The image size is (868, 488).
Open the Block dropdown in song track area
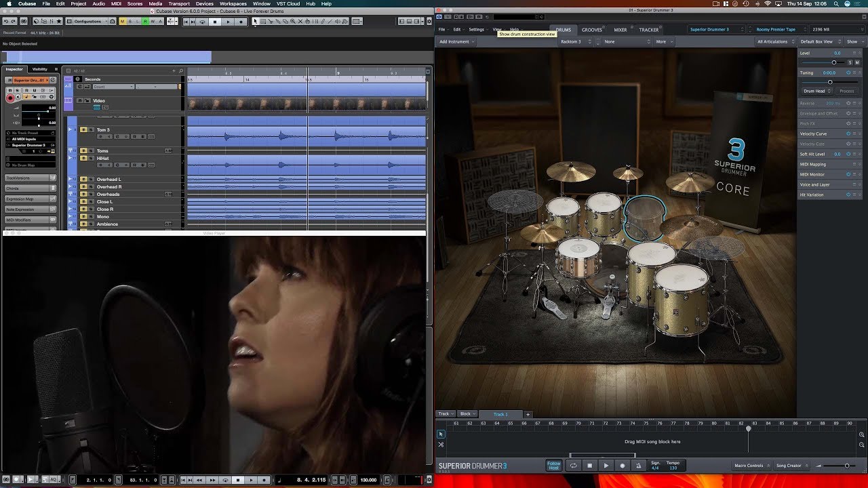[467, 413]
